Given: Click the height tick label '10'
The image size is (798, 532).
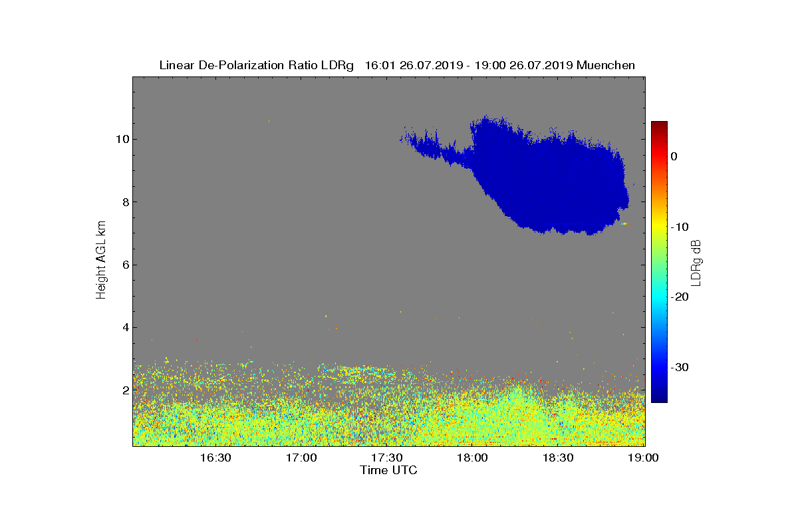Looking at the screenshot, I should click(122, 139).
